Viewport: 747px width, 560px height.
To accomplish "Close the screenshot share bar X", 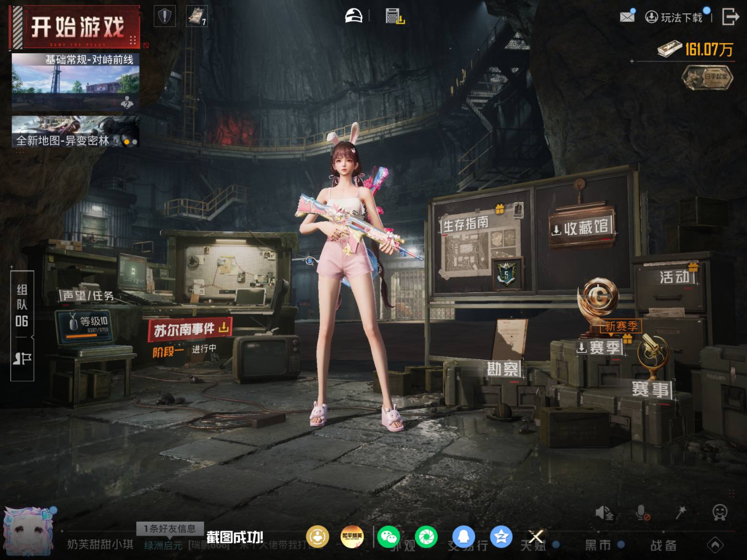I will [x=536, y=537].
